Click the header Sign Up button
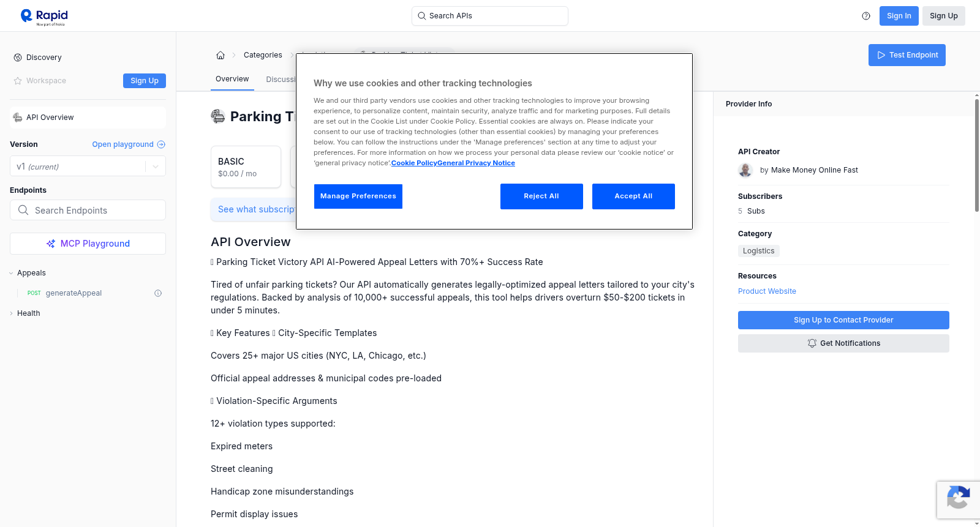Viewport: 980px width, 527px height. 944,16
